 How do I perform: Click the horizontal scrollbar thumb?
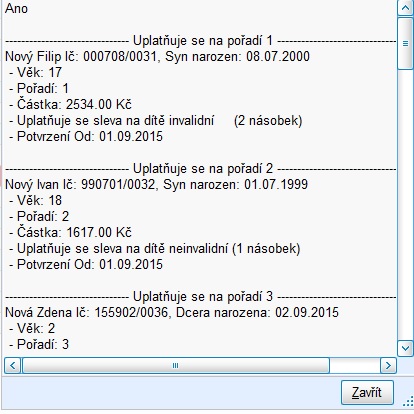pos(176,366)
